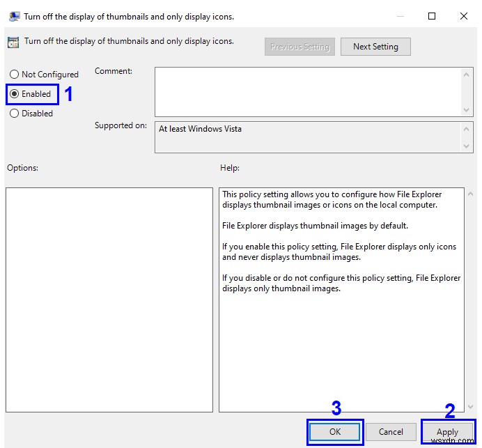Click the policy setting icon beside heading
The height and width of the screenshot is (448, 482).
pos(13,43)
